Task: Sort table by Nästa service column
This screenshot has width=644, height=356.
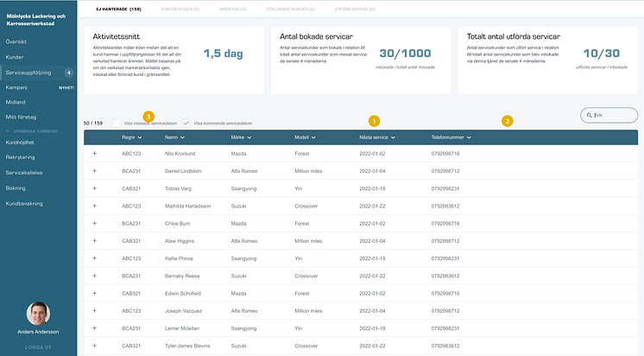Action: click(377, 137)
